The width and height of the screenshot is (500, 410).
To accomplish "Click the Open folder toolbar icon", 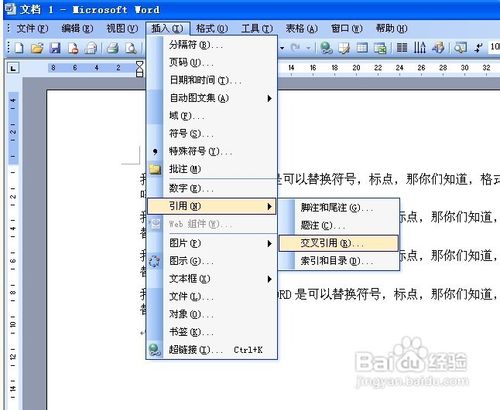I will (37, 48).
